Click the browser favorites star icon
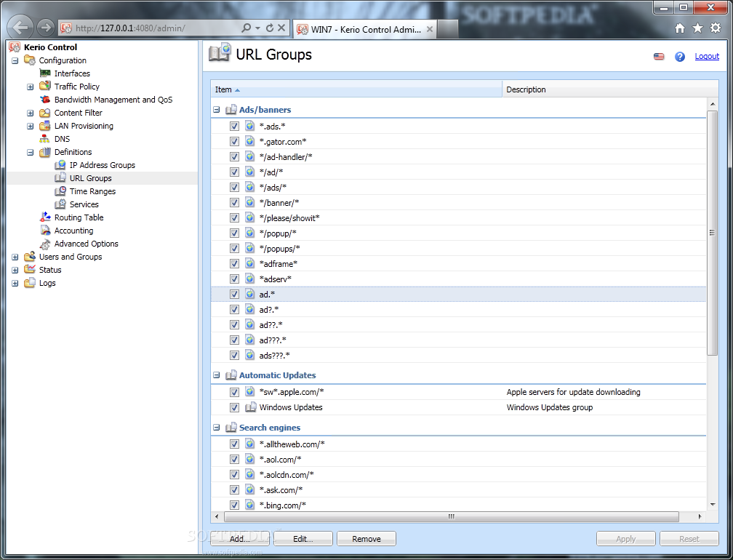This screenshot has height=560, width=733. 697,28
